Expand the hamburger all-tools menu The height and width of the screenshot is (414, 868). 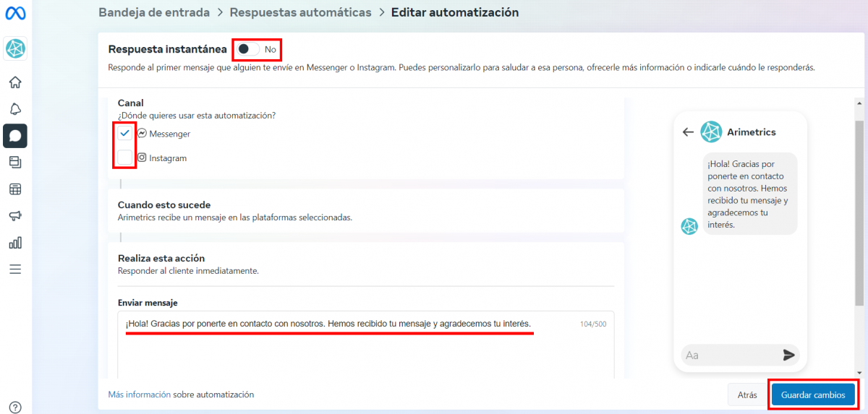click(x=15, y=269)
